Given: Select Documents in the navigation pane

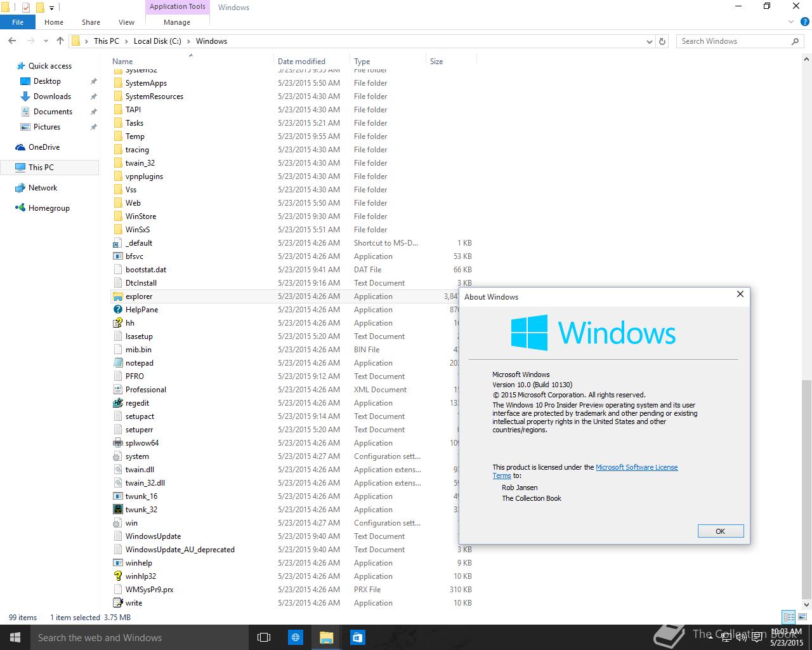Looking at the screenshot, I should click(x=53, y=112).
